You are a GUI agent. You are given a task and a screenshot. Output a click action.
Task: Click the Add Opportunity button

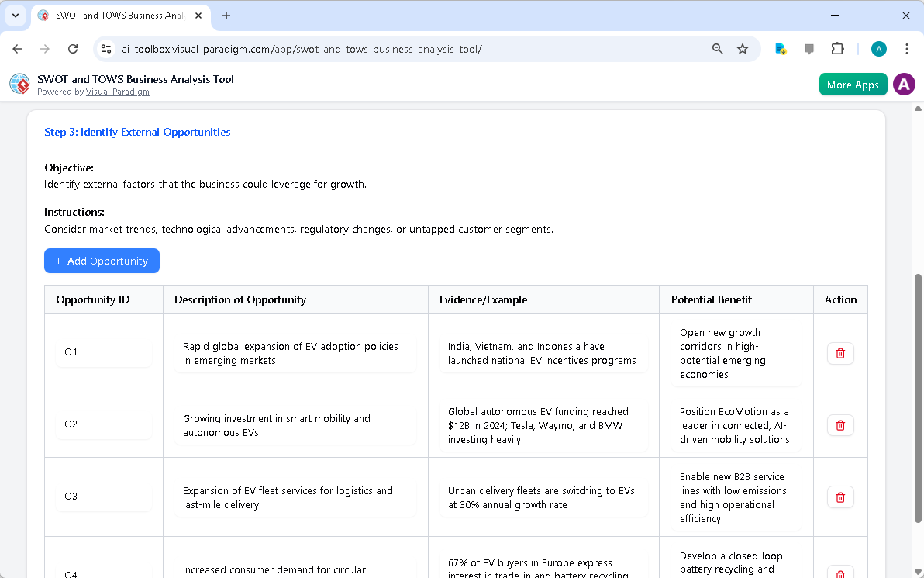pos(102,261)
